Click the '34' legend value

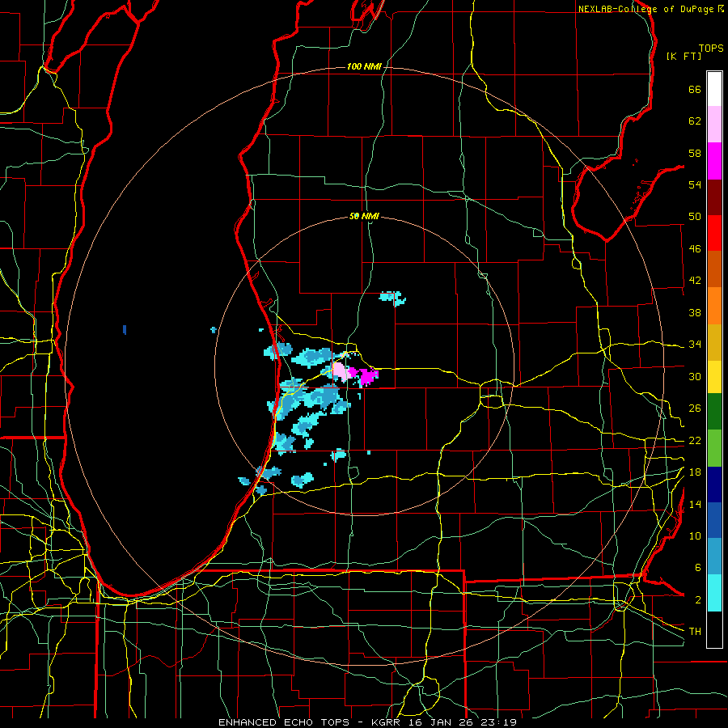[x=695, y=345]
